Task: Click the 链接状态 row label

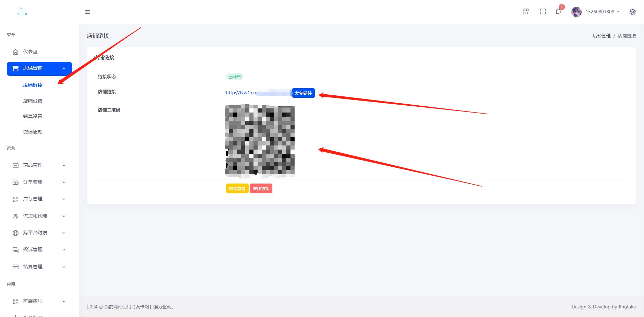Action: point(107,77)
